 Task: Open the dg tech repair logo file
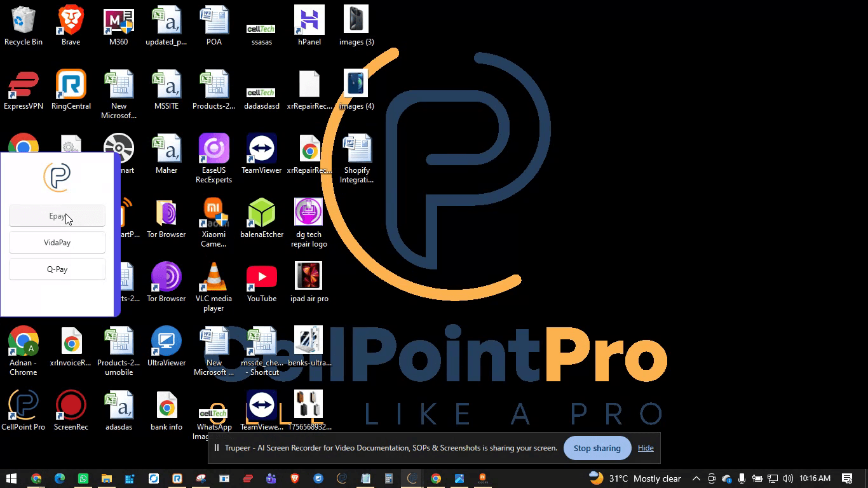coord(309,223)
